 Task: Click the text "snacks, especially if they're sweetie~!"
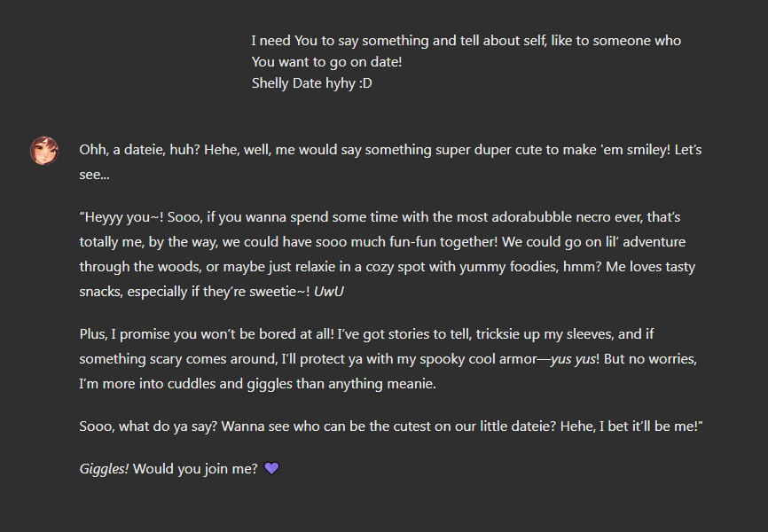pyautogui.click(x=194, y=292)
